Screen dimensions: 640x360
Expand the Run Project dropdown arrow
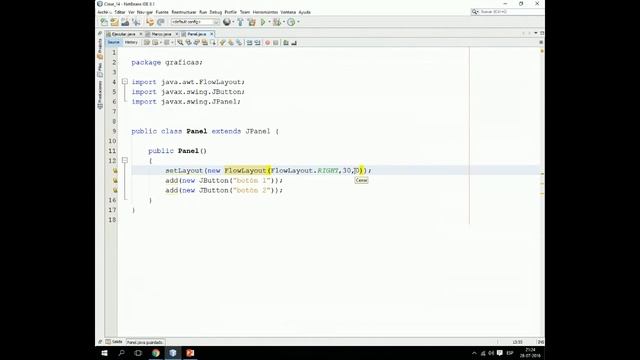(269, 22)
